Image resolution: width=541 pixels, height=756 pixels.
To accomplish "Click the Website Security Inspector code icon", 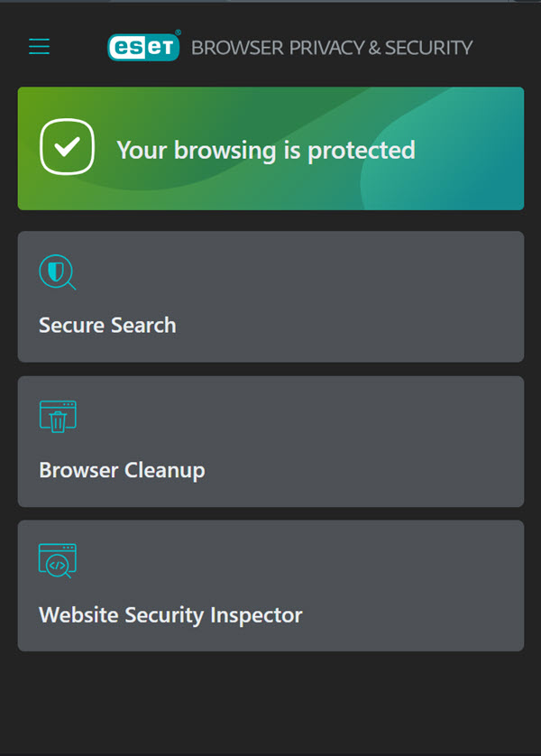I will (x=57, y=559).
